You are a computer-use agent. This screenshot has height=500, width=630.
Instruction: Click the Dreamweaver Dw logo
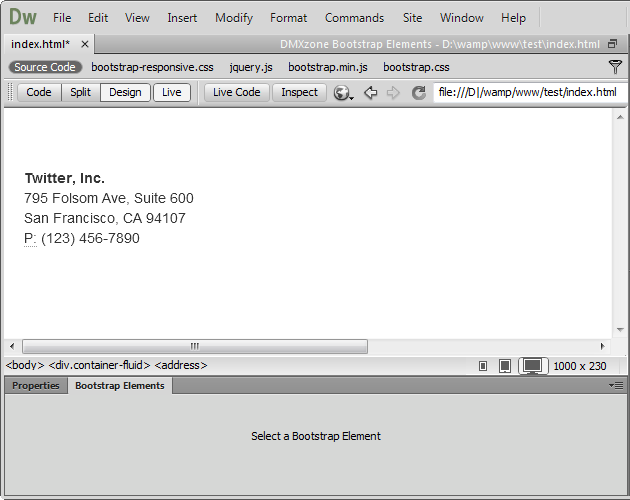[x=23, y=17]
